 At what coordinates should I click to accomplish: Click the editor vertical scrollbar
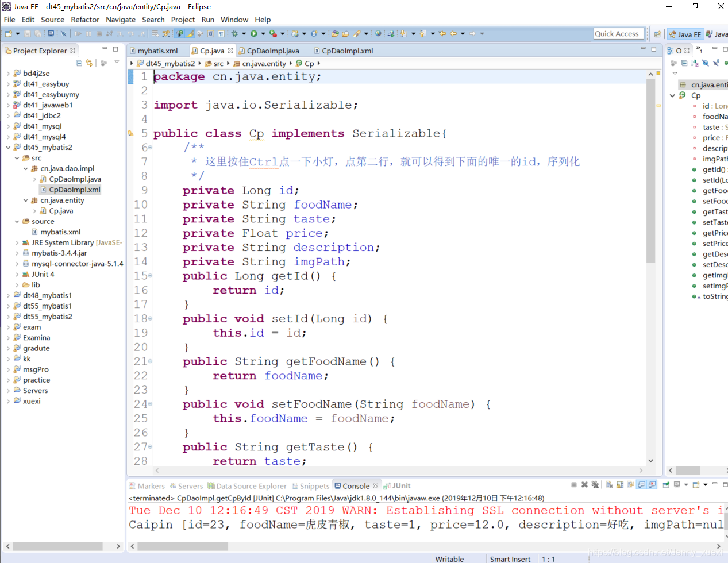(650, 171)
